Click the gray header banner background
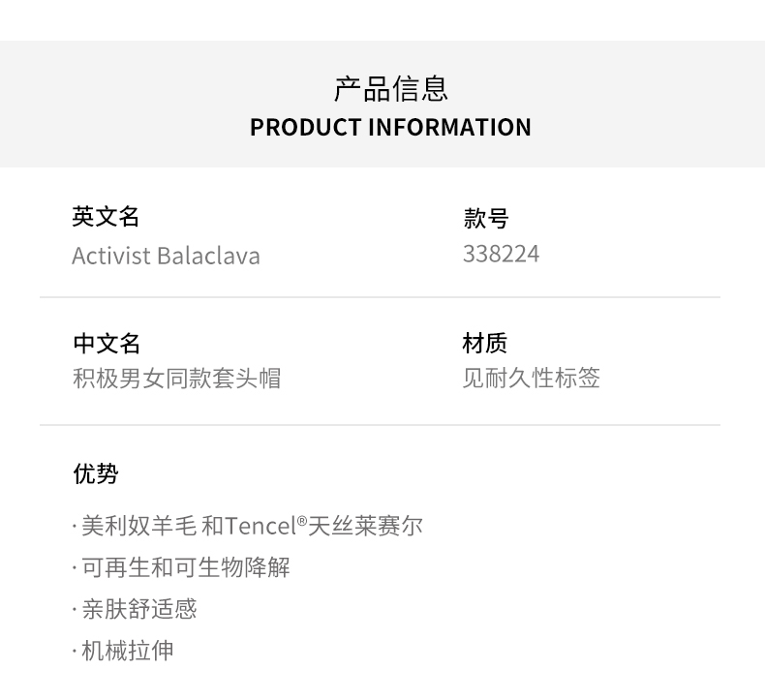Viewport: 765px width, 700px height. (629, 105)
